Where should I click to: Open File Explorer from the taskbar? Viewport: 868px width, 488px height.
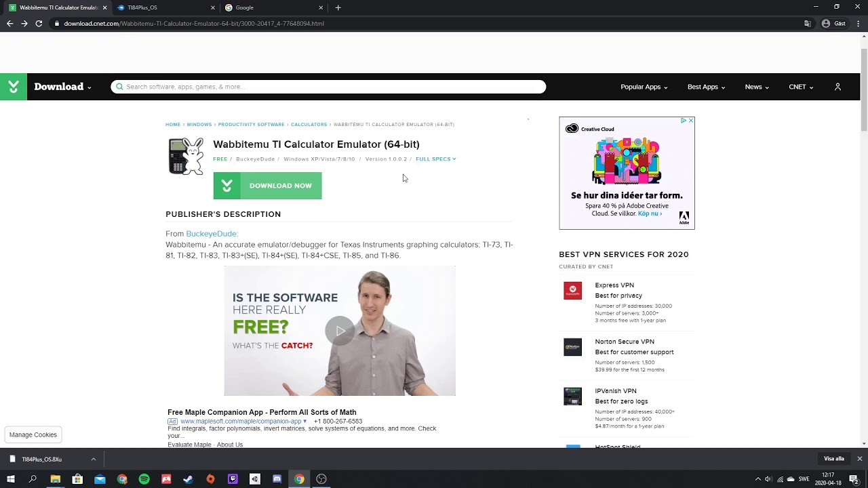tap(56, 479)
